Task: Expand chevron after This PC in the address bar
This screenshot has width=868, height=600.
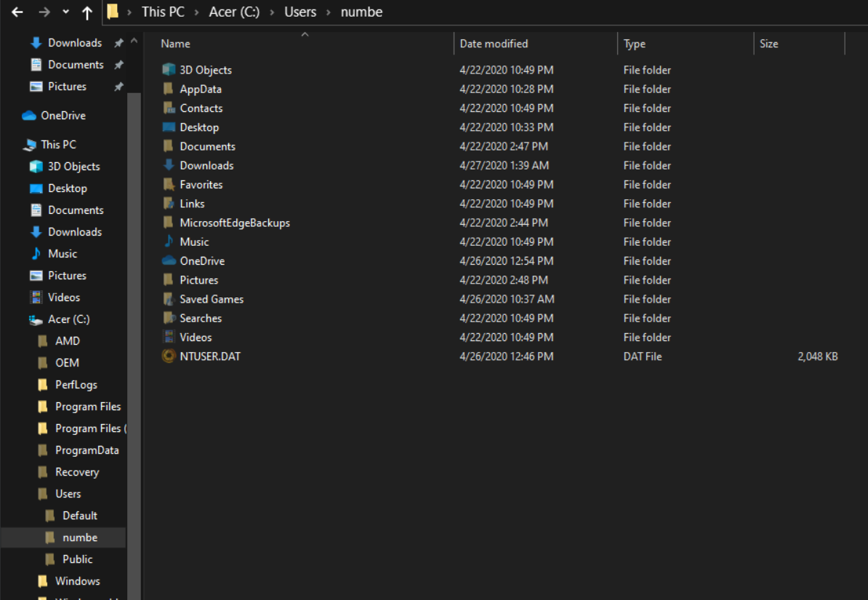Action: tap(196, 12)
